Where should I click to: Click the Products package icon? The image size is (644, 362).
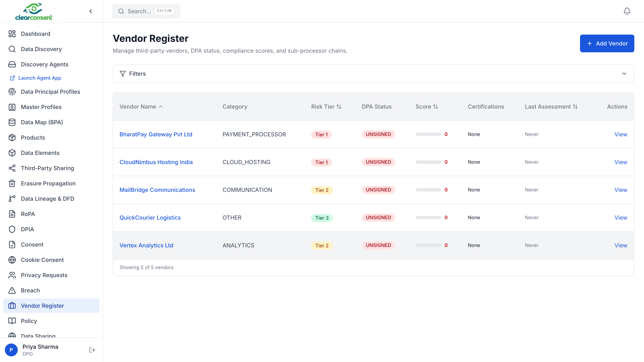(12, 137)
